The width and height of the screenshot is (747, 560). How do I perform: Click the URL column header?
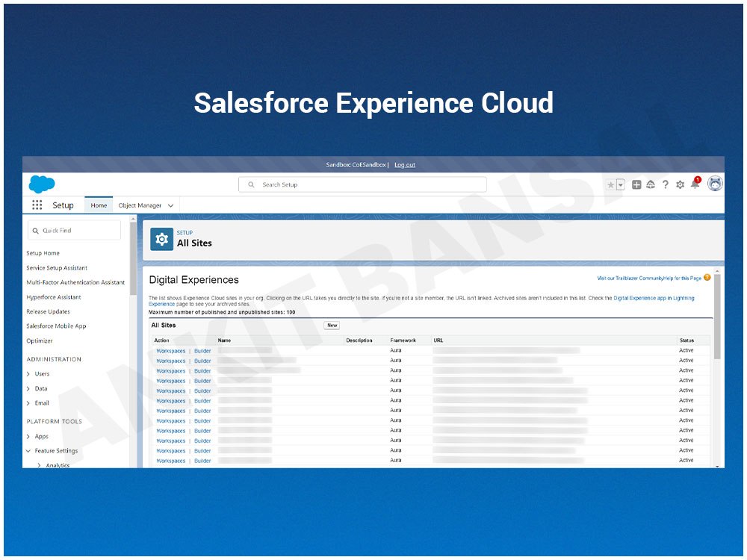pyautogui.click(x=438, y=340)
